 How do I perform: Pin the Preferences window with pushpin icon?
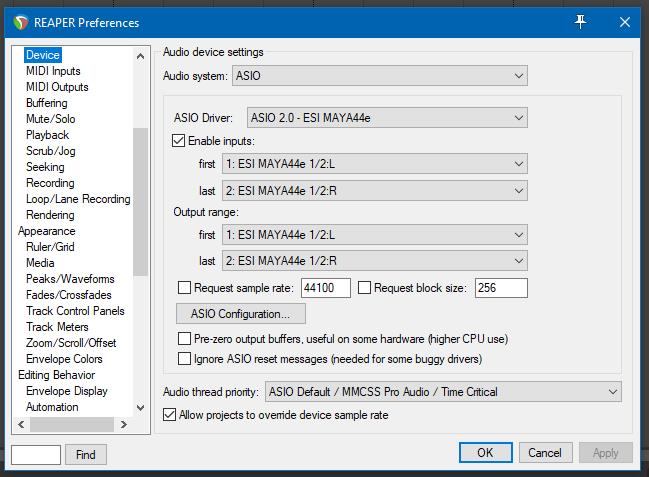pos(580,22)
